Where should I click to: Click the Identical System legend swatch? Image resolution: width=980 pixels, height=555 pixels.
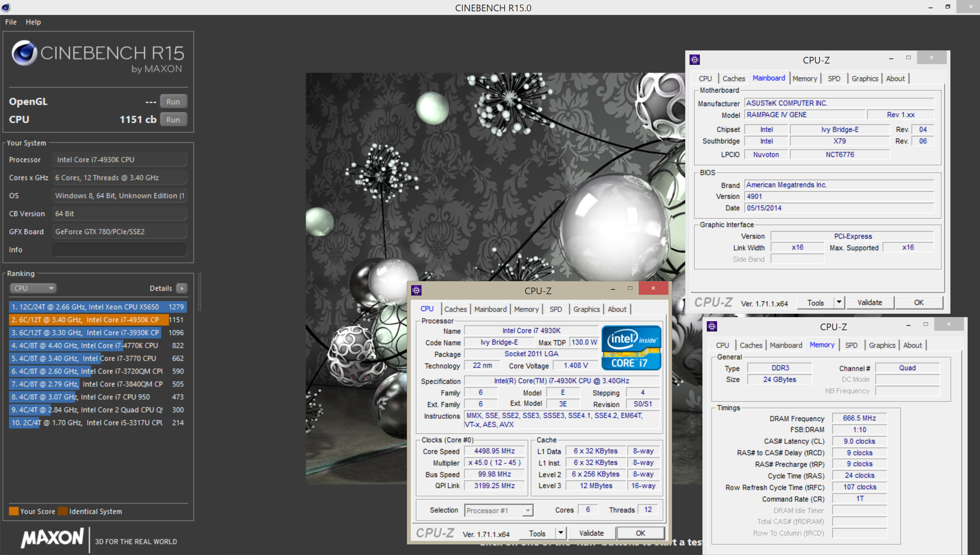point(63,511)
